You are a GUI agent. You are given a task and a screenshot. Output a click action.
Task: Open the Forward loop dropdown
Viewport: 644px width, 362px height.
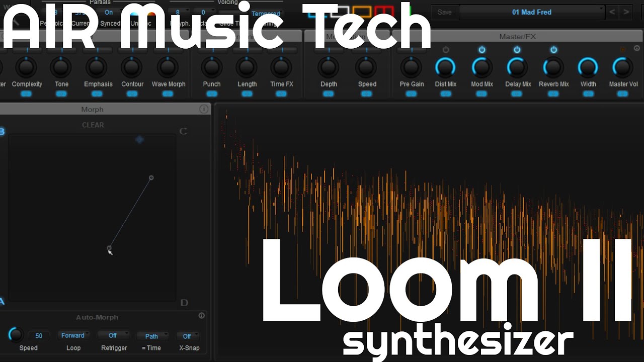coord(73,335)
